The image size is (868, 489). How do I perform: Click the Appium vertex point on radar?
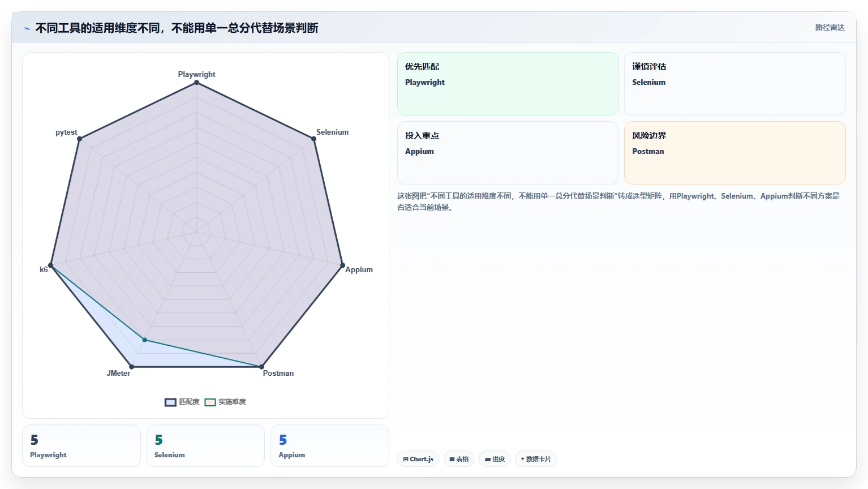(x=342, y=265)
